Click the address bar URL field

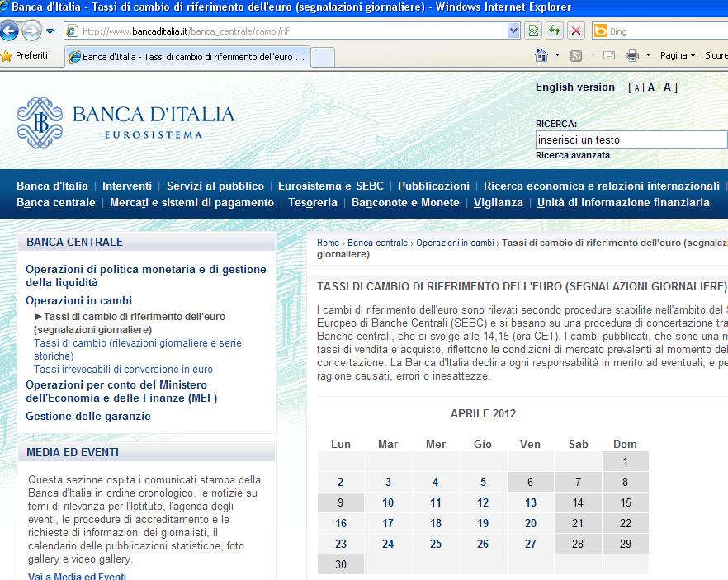pos(286,31)
